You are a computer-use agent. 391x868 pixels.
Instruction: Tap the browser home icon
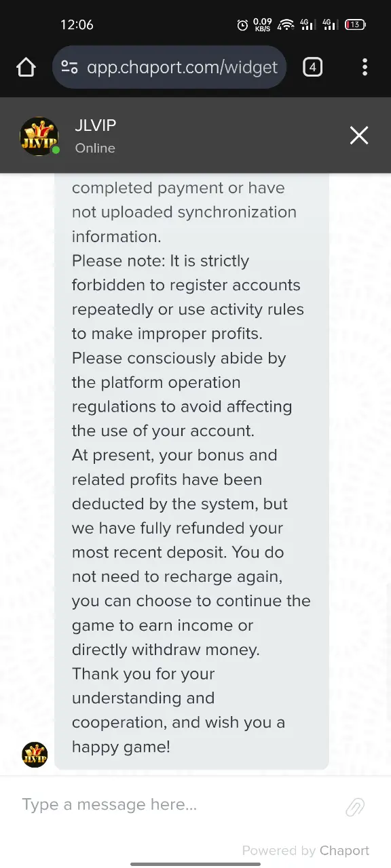coord(26,67)
